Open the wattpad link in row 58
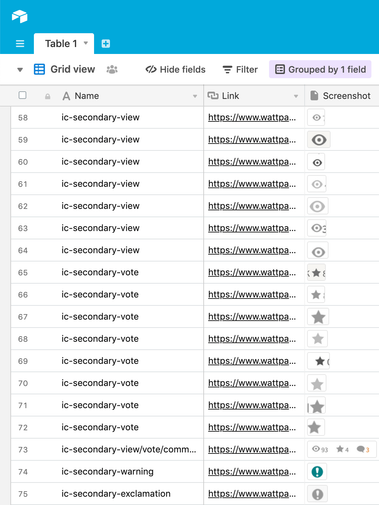This screenshot has width=379, height=505. (x=252, y=117)
